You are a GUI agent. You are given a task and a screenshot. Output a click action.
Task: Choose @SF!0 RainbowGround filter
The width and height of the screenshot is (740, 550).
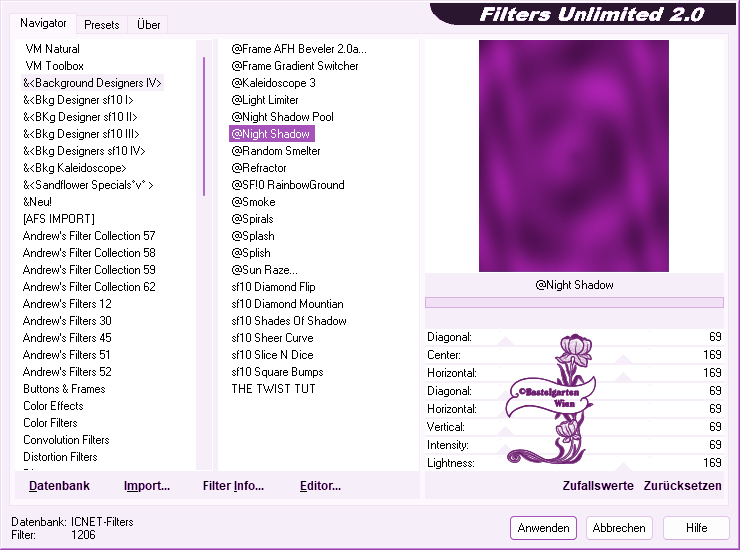[288, 185]
